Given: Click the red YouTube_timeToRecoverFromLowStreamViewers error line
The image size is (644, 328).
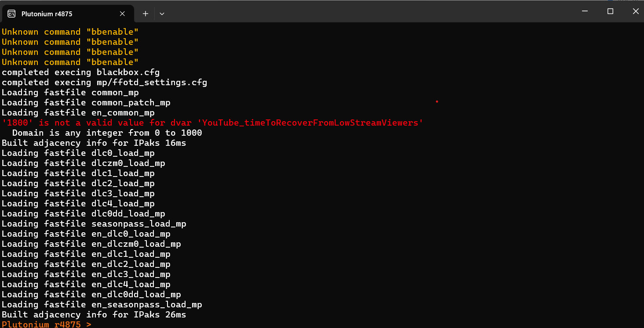Looking at the screenshot, I should coord(213,123).
